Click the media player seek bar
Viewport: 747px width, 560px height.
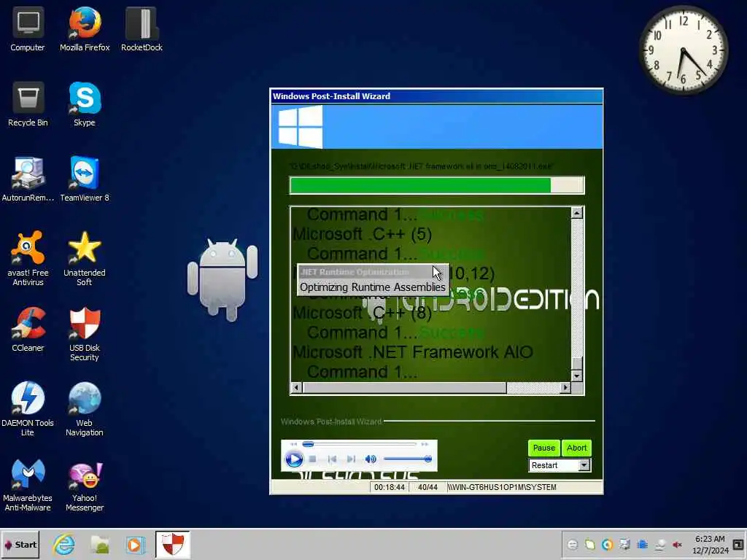[x=360, y=444]
